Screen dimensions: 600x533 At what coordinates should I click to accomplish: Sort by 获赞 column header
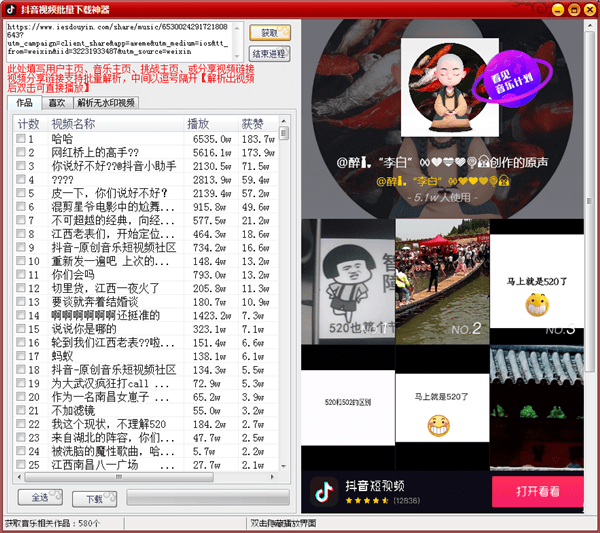pyautogui.click(x=258, y=124)
